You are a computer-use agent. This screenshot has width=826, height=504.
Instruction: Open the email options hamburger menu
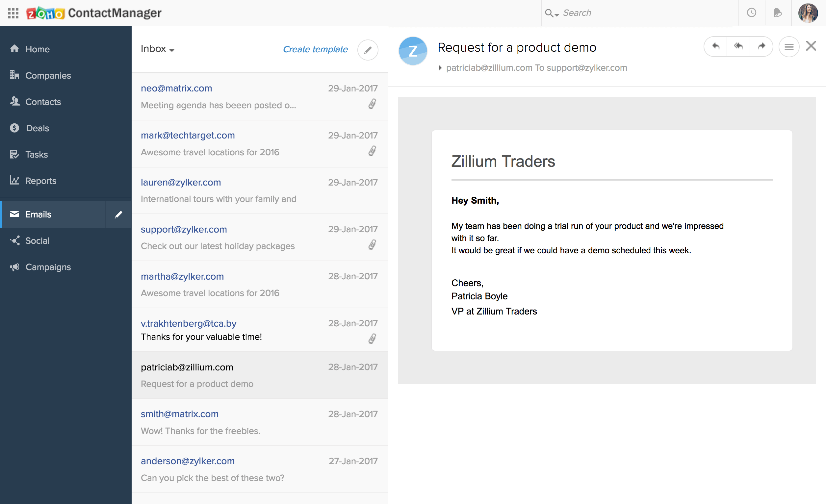[x=789, y=47]
